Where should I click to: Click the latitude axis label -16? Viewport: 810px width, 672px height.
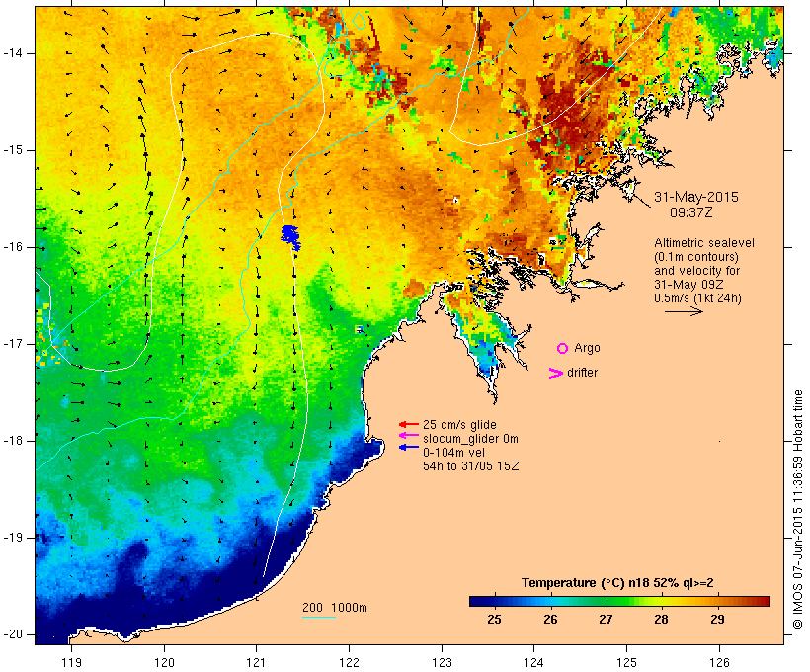tap(13, 247)
